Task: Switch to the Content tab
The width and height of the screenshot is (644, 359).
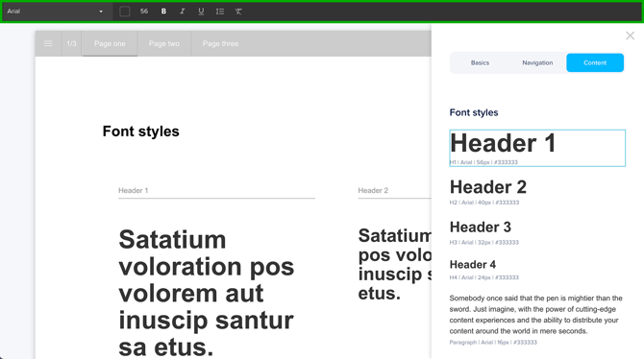Action: click(595, 62)
